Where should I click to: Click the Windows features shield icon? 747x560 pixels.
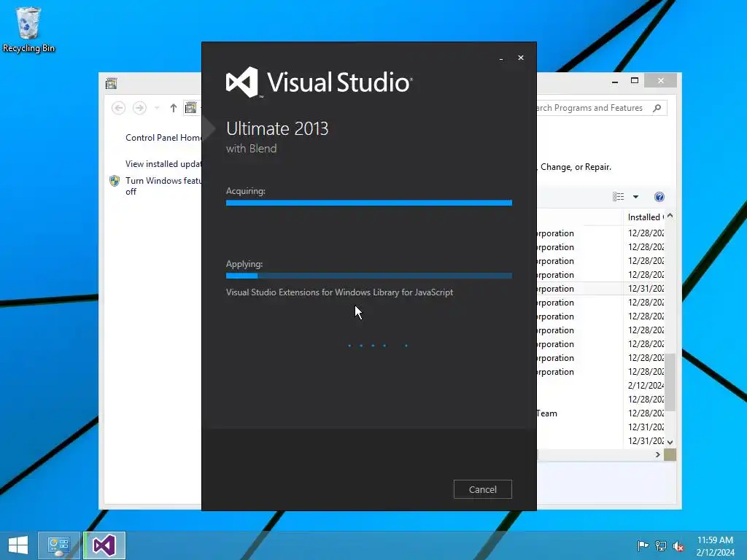pos(115,181)
